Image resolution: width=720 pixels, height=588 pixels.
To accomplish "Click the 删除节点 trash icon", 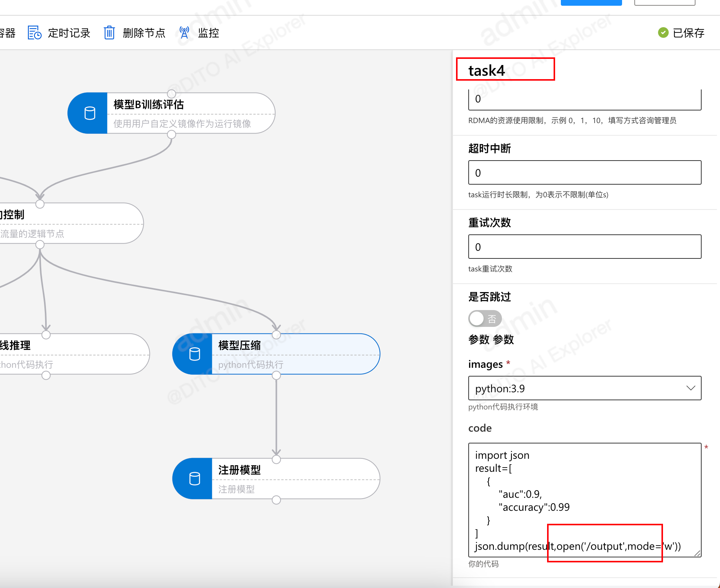I will point(109,33).
